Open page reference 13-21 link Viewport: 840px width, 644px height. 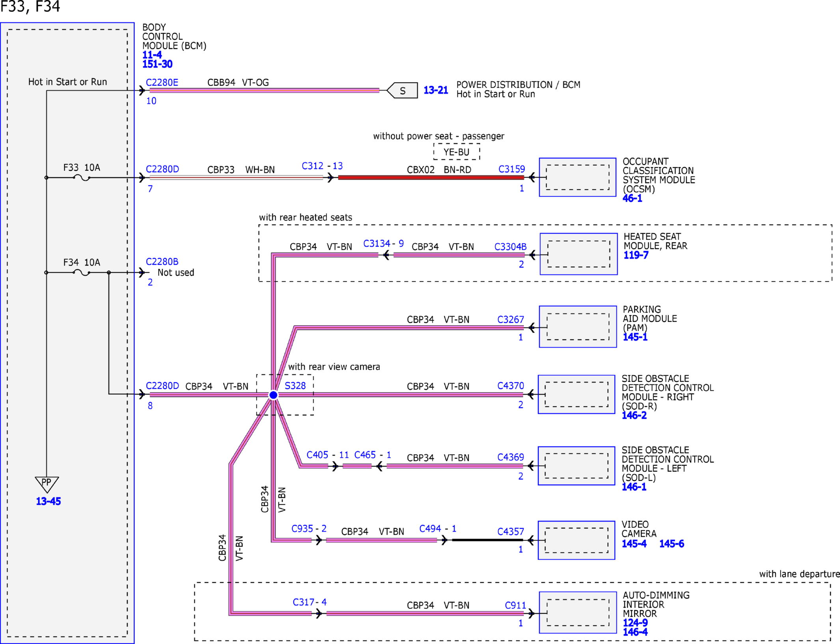coord(435,90)
